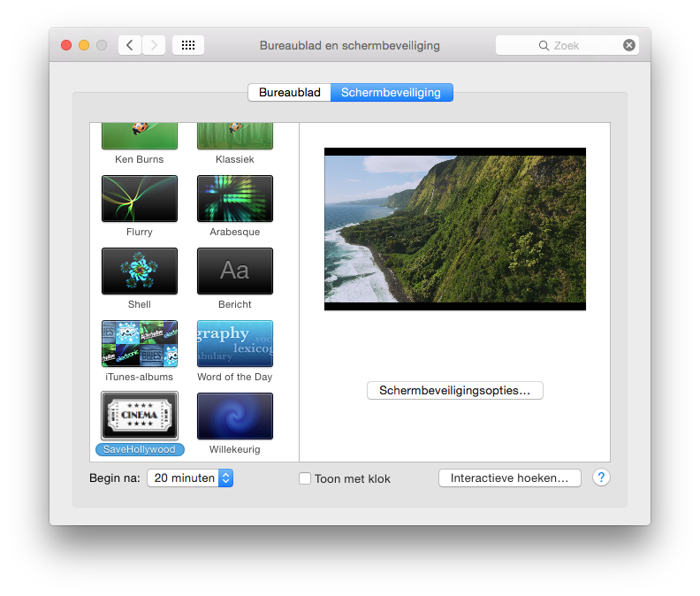Click the Interactieve hoeken button
Image resolution: width=700 pixels, height=596 pixels.
[509, 478]
